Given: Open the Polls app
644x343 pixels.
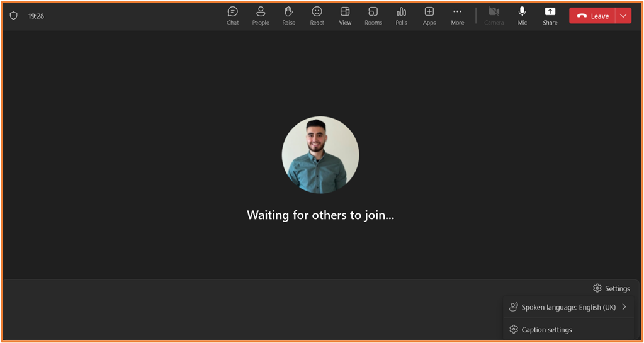Looking at the screenshot, I should (401, 16).
